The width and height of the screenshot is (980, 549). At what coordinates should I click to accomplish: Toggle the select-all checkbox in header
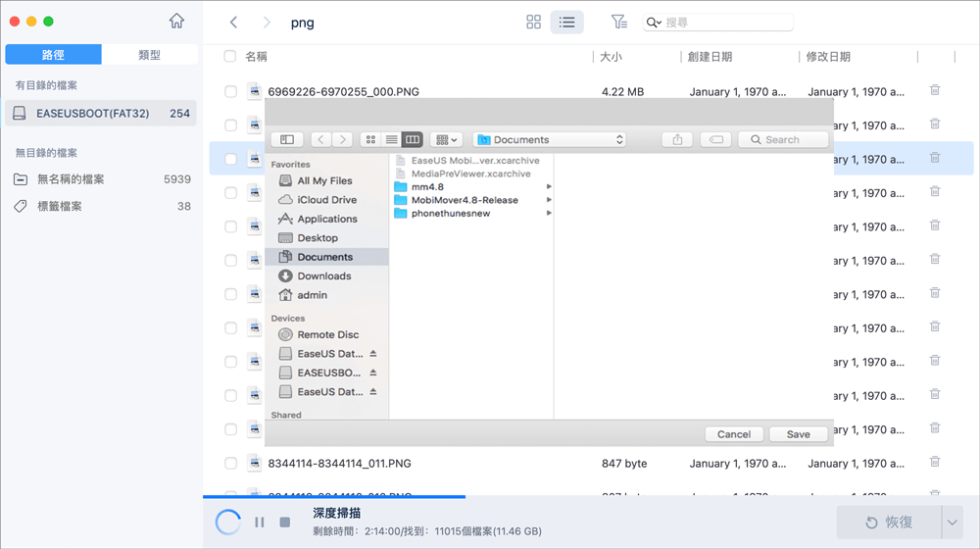(x=230, y=57)
